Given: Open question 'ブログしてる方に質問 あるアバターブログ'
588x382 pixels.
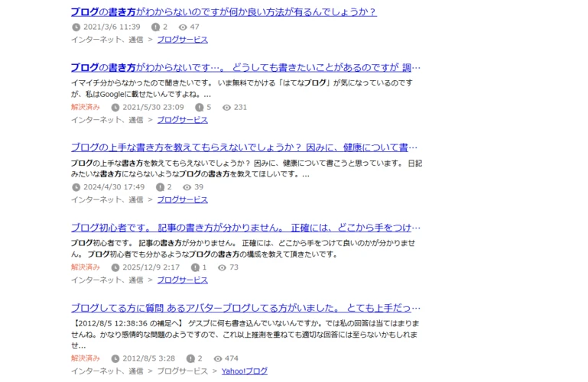Looking at the screenshot, I should (x=245, y=308).
